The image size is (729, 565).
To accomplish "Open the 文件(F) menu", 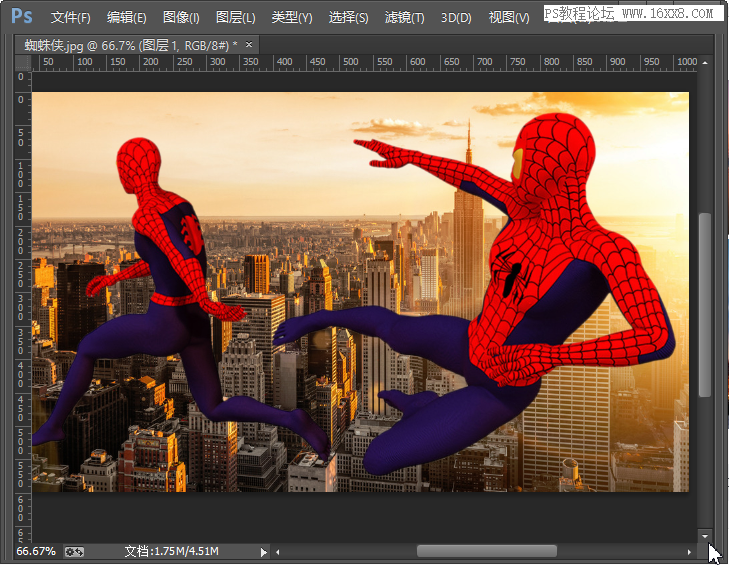I will [71, 18].
